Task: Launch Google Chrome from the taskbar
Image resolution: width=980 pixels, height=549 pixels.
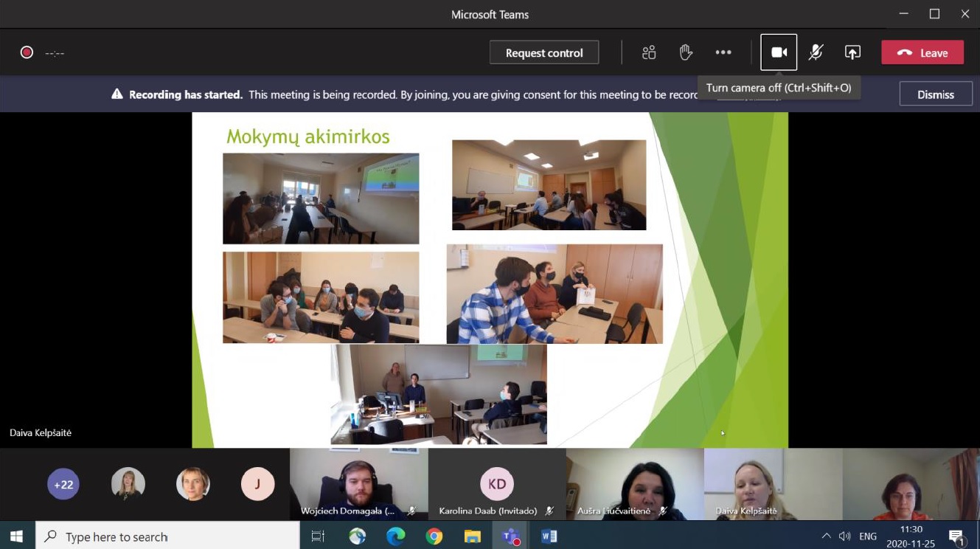Action: (434, 536)
